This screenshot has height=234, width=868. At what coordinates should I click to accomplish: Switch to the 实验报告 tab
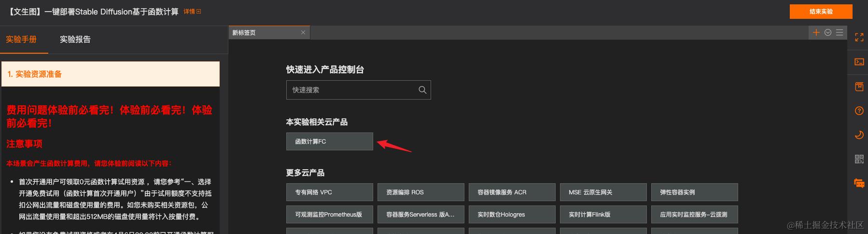tap(75, 40)
